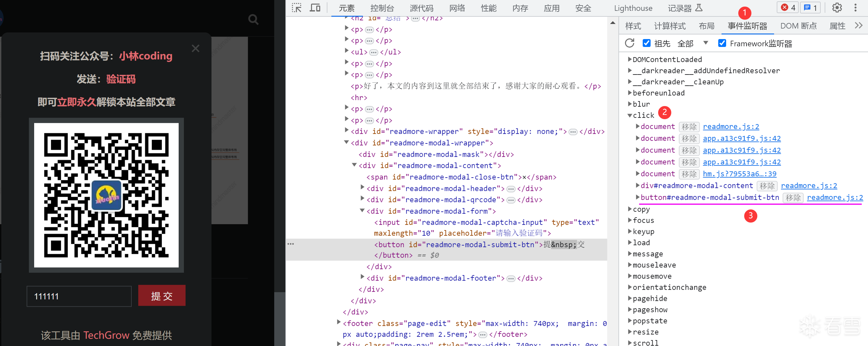Click the search magnifier on the webpage
Viewport: 868px width, 346px height.
coord(254,20)
